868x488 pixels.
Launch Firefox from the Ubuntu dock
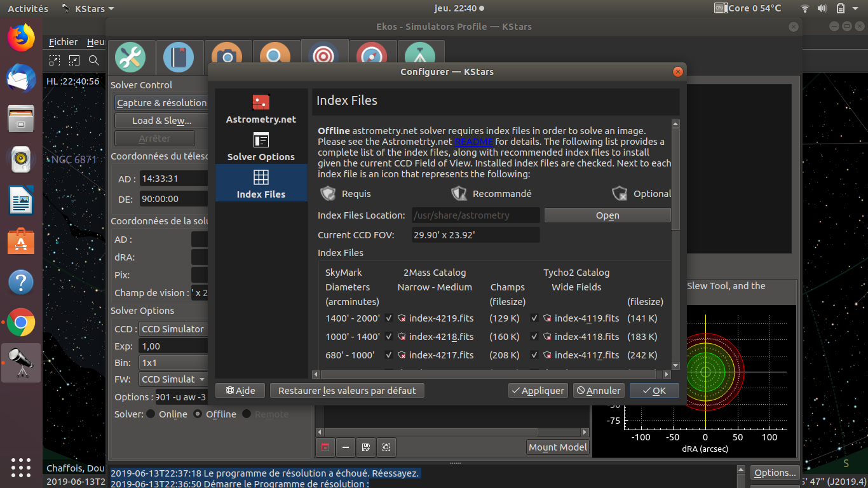click(21, 38)
